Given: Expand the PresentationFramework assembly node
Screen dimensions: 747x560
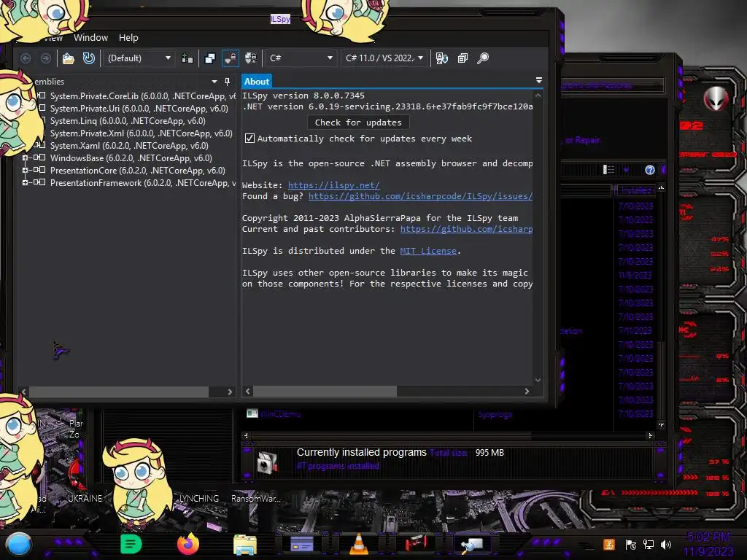Looking at the screenshot, I should [x=25, y=182].
